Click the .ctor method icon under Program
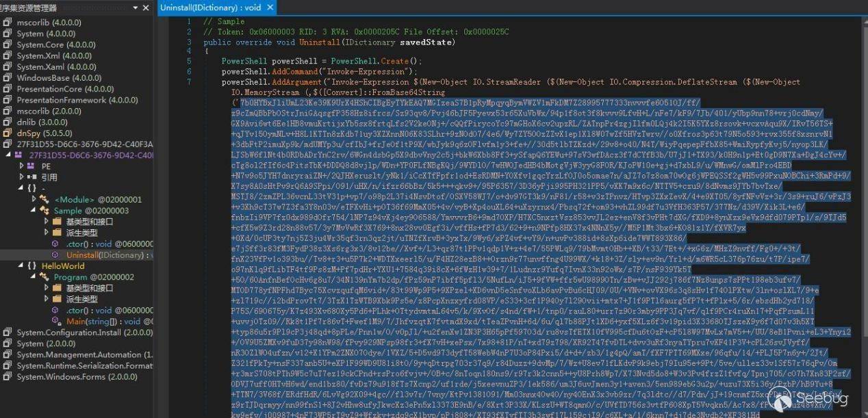 click(x=56, y=311)
